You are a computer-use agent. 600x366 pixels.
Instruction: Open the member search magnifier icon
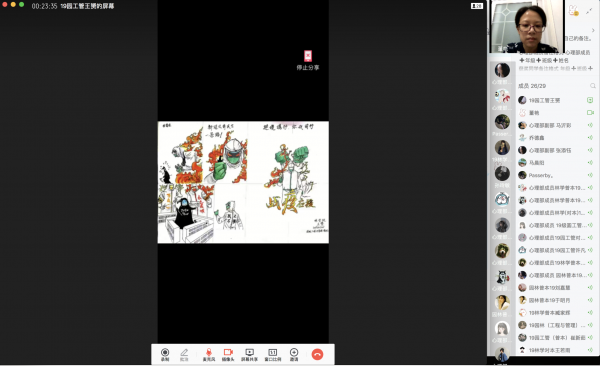593,86
